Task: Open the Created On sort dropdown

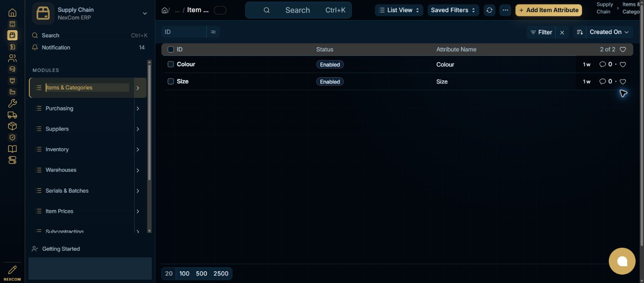Action: pos(609,32)
